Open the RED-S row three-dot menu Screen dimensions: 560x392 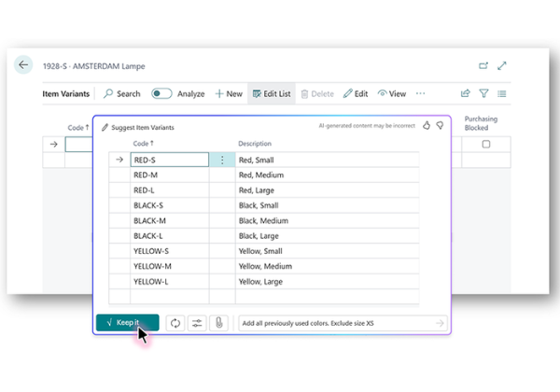tap(222, 160)
